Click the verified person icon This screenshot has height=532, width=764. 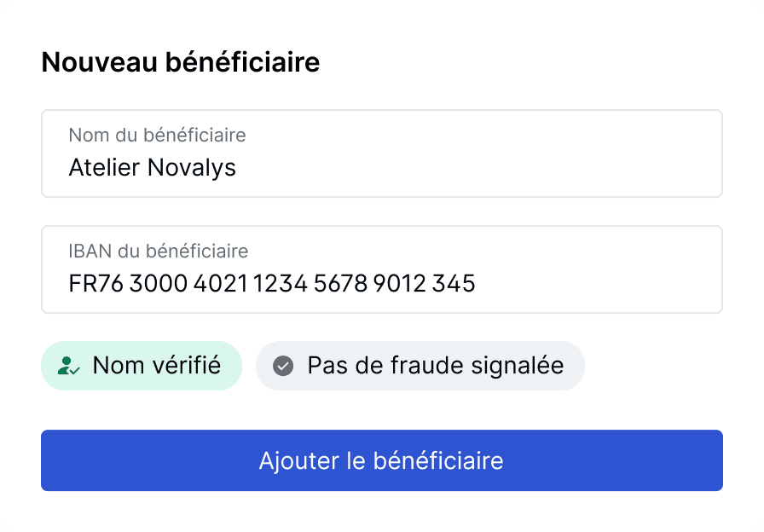69,366
